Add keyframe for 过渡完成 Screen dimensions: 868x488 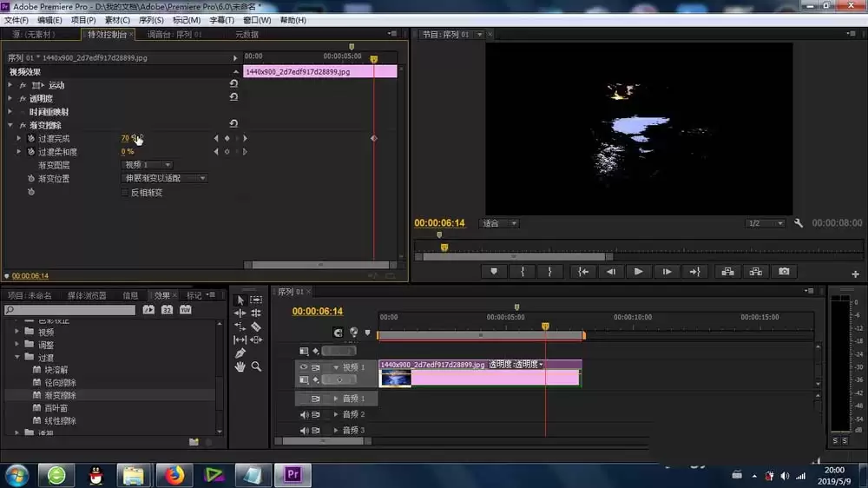tap(227, 138)
